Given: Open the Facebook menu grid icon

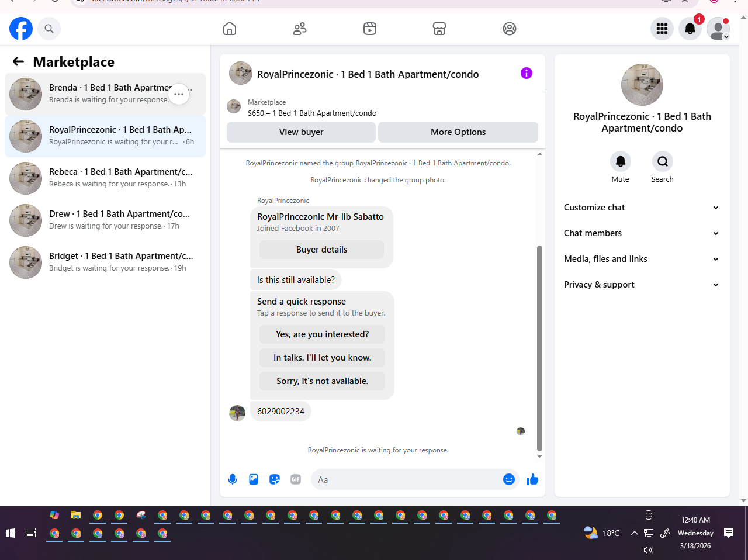Looking at the screenshot, I should tap(662, 29).
